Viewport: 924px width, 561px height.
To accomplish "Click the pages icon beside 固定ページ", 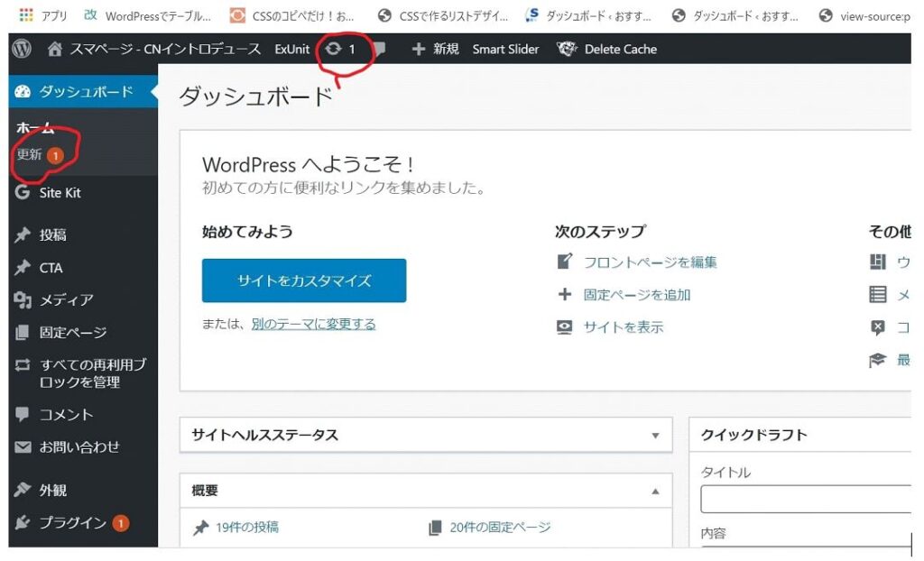I will click(23, 332).
